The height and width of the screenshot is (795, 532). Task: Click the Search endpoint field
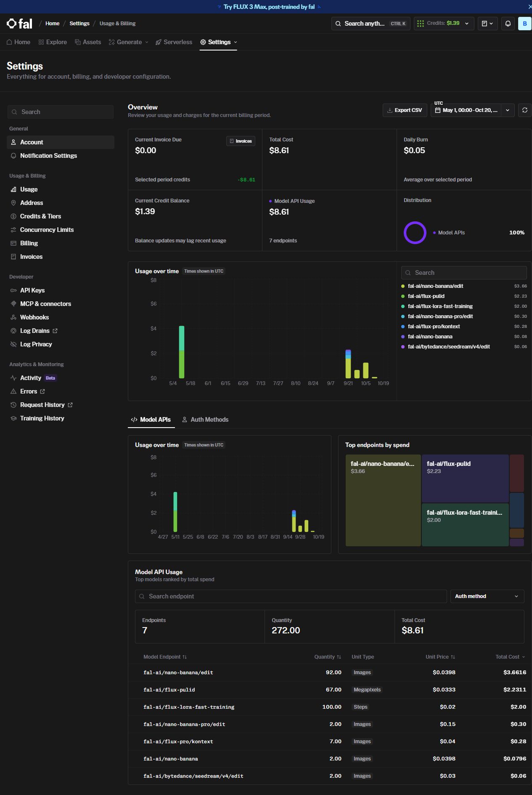pyautogui.click(x=291, y=596)
